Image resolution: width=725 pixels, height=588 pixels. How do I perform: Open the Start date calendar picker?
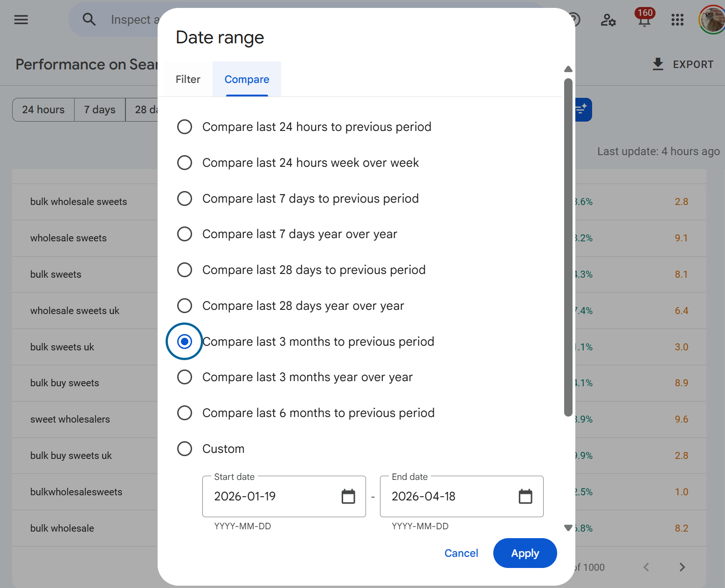[x=348, y=497]
